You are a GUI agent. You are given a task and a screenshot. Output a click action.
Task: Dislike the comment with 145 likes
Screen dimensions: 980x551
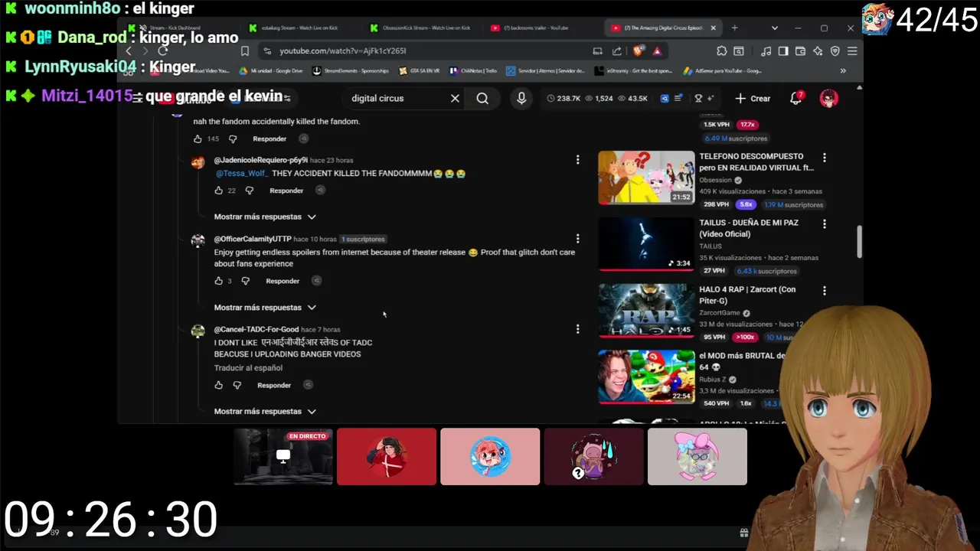click(x=233, y=139)
